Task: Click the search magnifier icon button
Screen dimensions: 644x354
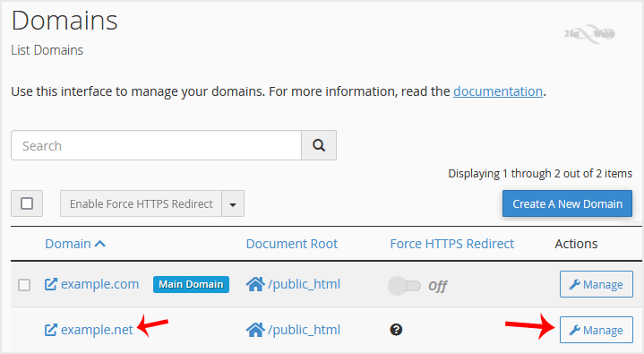Action: pos(319,145)
